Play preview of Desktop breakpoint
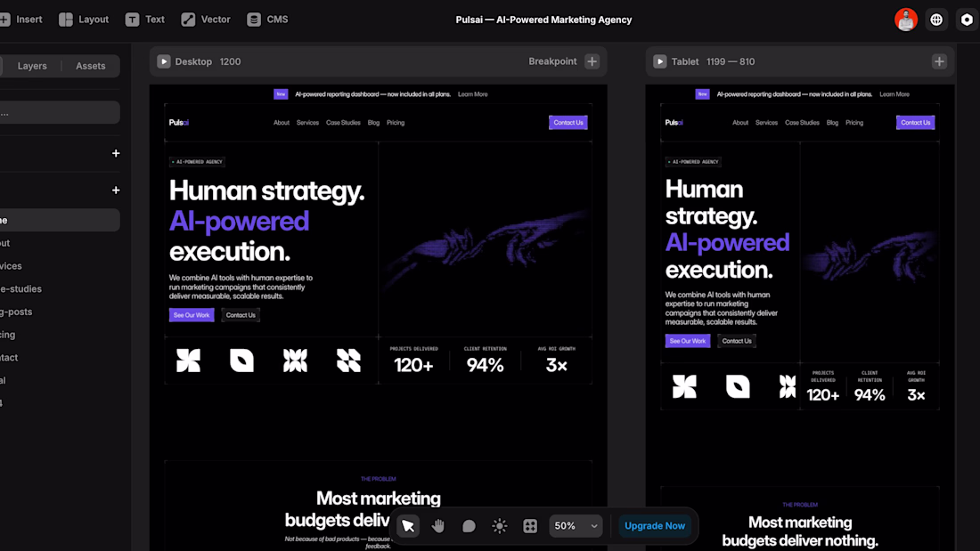The width and height of the screenshot is (980, 551). click(164, 61)
